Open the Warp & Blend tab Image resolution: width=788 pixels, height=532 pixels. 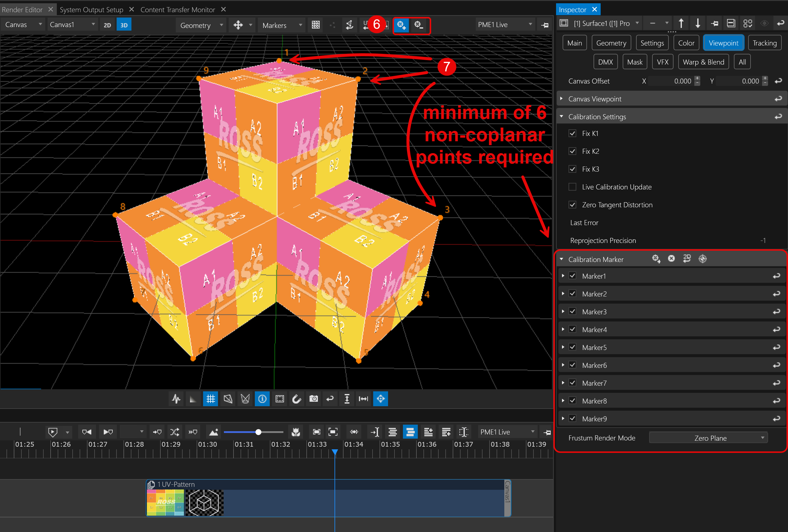703,62
